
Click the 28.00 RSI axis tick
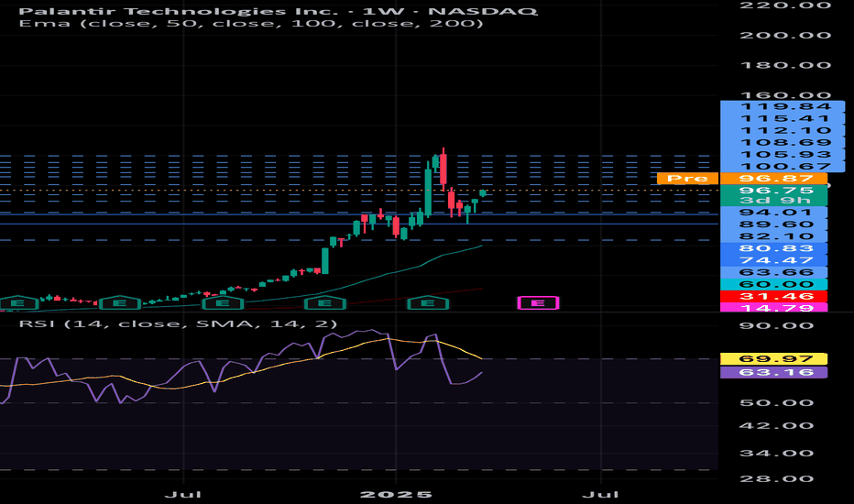(776, 479)
